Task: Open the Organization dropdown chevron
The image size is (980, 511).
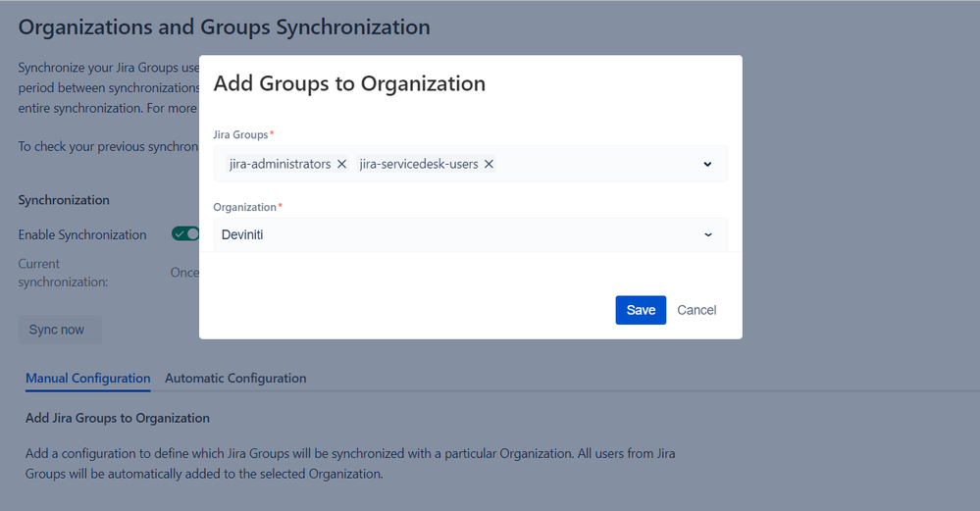Action: (x=708, y=234)
